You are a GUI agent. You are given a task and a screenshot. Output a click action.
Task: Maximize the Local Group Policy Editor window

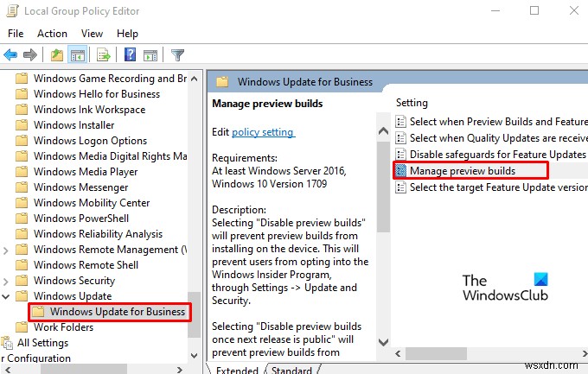pyautogui.click(x=534, y=10)
